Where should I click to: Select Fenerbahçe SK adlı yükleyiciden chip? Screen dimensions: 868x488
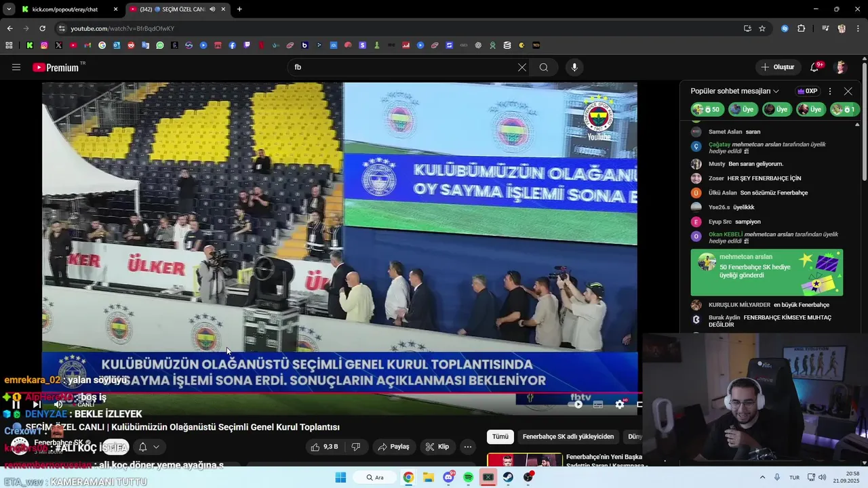point(568,436)
